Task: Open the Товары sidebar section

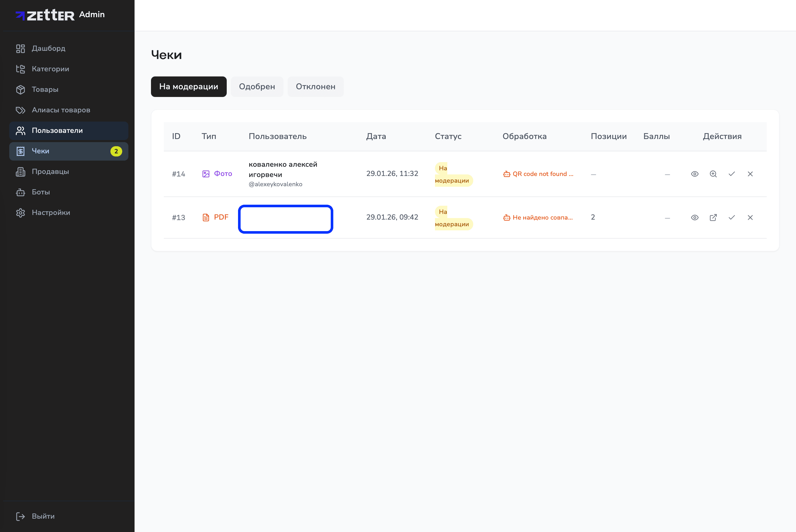Action: 45,90
